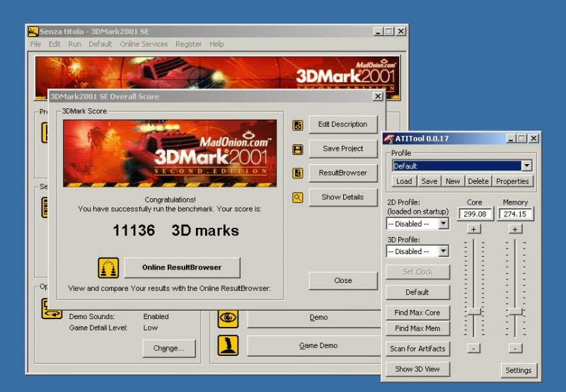
Task: Click the ATITool title bar icon
Action: pos(390,139)
